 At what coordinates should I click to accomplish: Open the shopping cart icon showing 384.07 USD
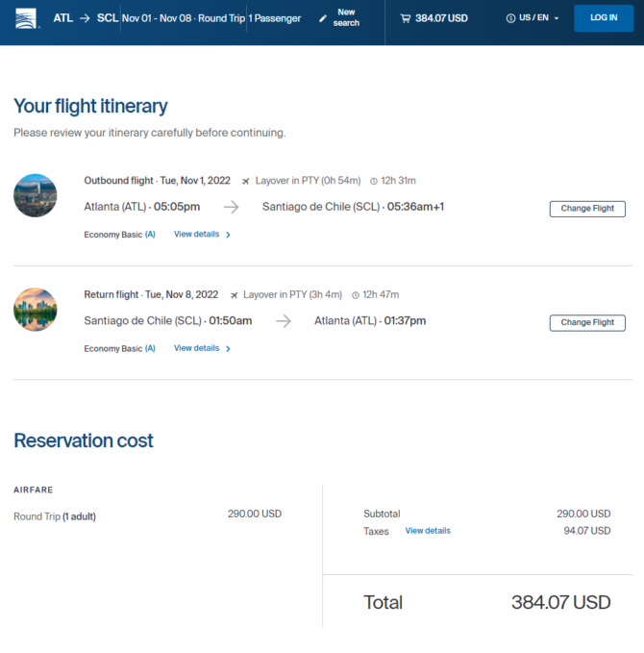[405, 18]
